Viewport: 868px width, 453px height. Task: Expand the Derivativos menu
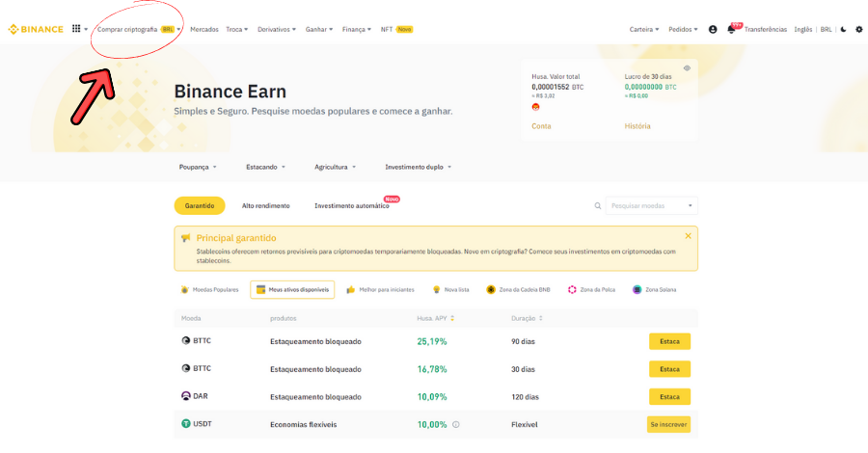(x=277, y=29)
